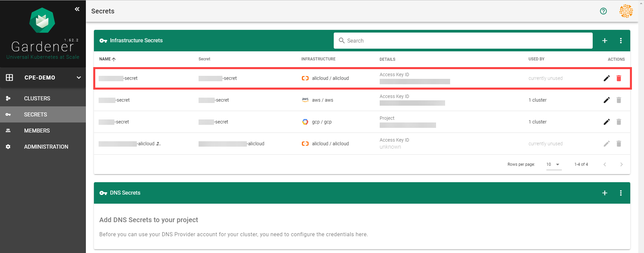Add a new DNS secret

point(604,193)
